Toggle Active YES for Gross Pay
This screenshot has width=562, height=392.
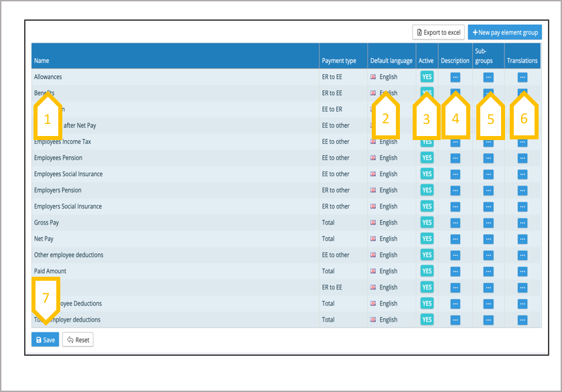[x=427, y=222]
